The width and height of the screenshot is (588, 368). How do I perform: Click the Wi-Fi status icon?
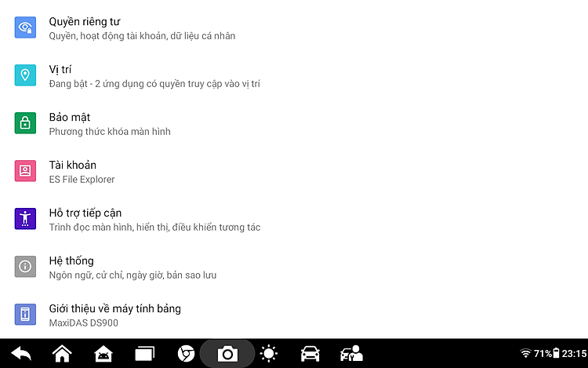click(526, 353)
